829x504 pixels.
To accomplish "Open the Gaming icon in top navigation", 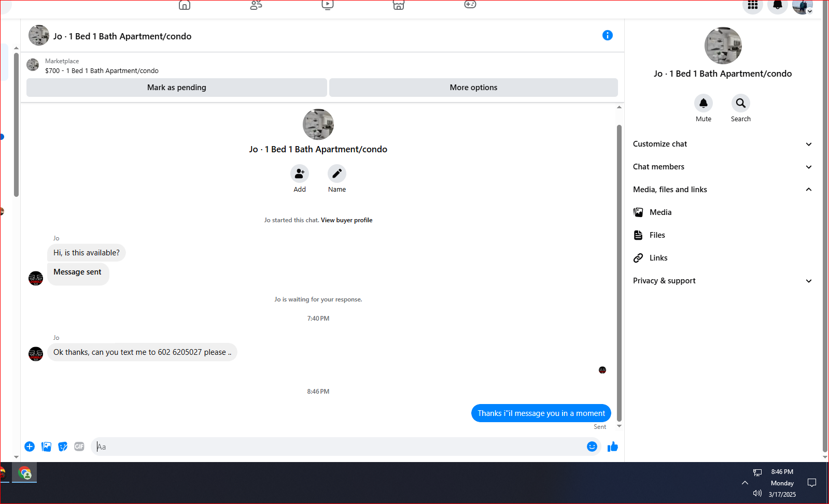I will [470, 5].
